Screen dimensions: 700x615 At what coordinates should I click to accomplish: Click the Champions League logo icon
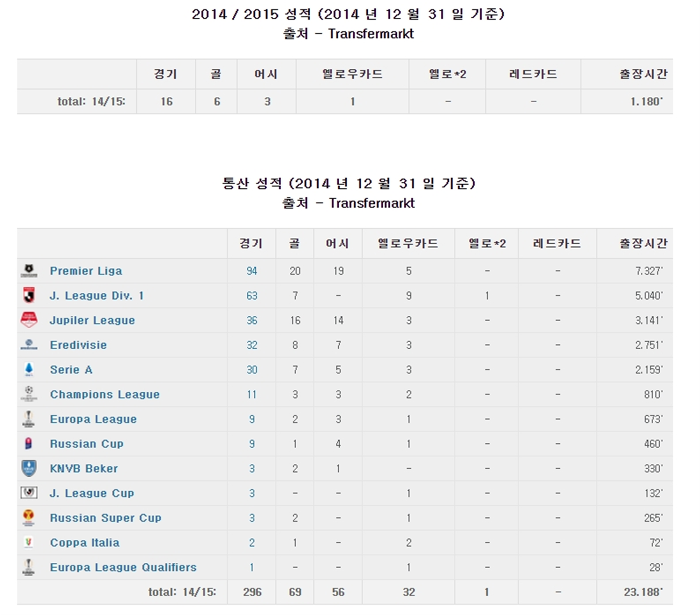(x=29, y=394)
